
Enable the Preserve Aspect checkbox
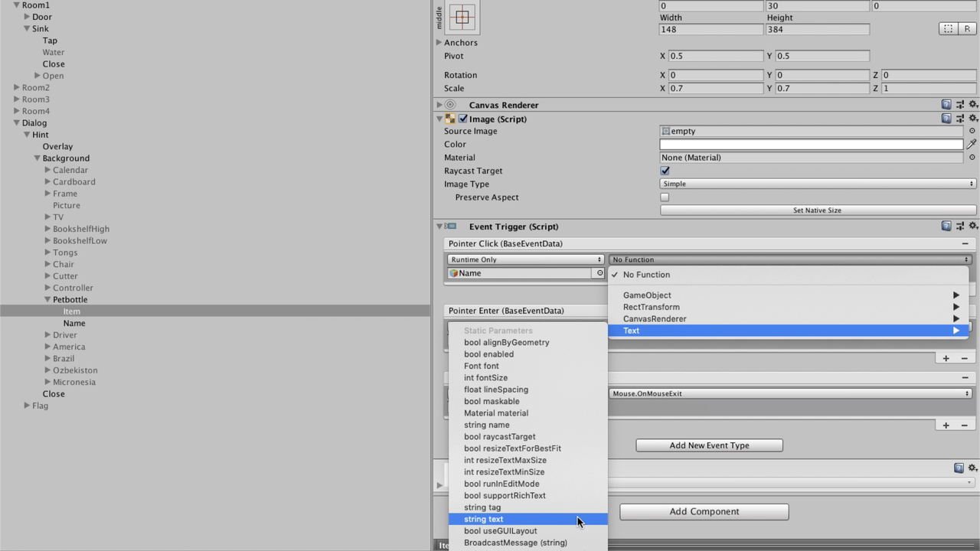(665, 197)
